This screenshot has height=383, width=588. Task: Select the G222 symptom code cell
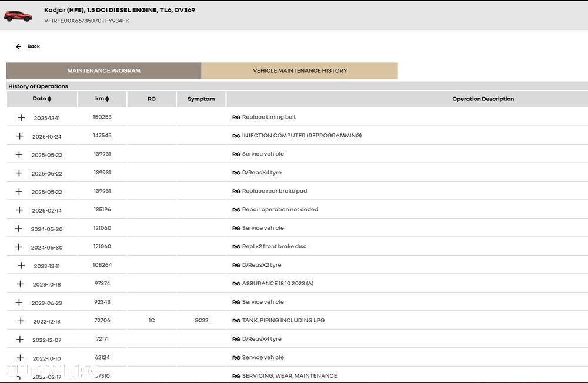[x=201, y=321]
